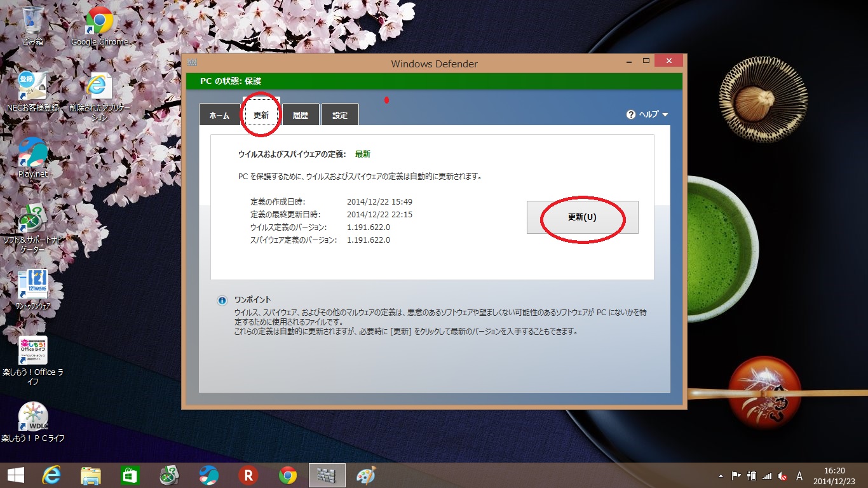Click the Action Center flag tray icon
Screen dimensions: 868x488
click(736, 476)
